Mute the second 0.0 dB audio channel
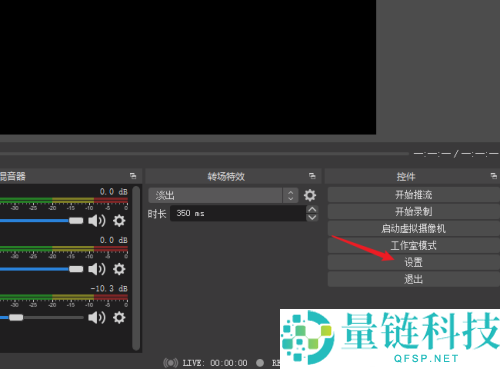 97,269
